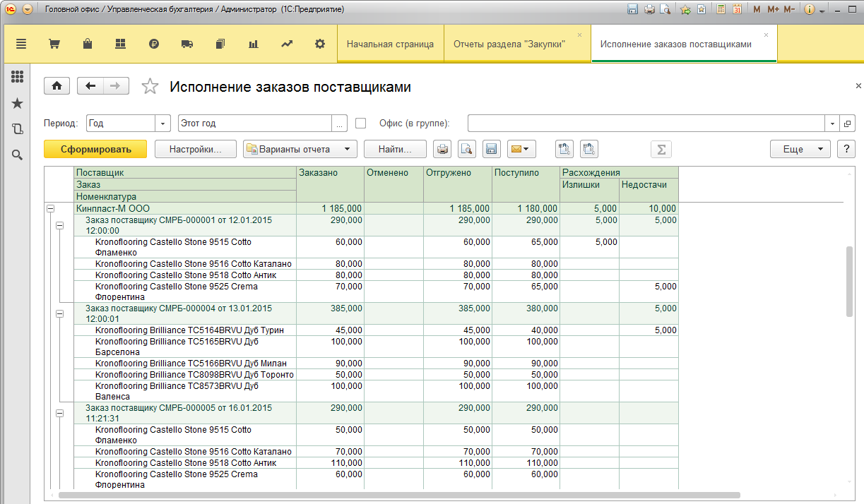Add report to favorites with star outline
The image size is (864, 504).
pos(150,86)
